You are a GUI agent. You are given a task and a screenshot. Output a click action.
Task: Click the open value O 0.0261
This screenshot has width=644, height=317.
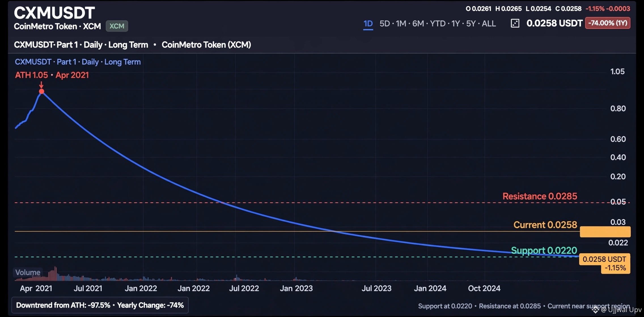coord(478,9)
